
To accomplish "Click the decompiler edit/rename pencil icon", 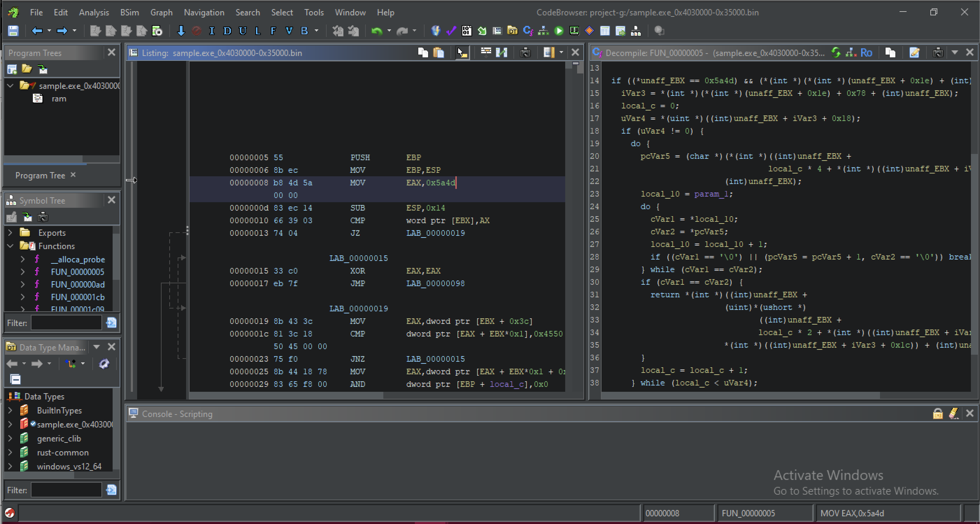I will coord(914,52).
